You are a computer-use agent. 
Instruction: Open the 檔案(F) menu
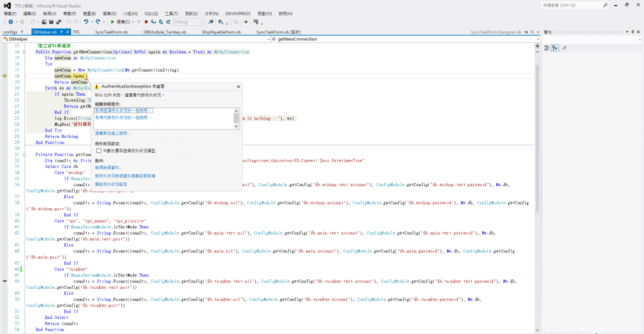pyautogui.click(x=10, y=14)
